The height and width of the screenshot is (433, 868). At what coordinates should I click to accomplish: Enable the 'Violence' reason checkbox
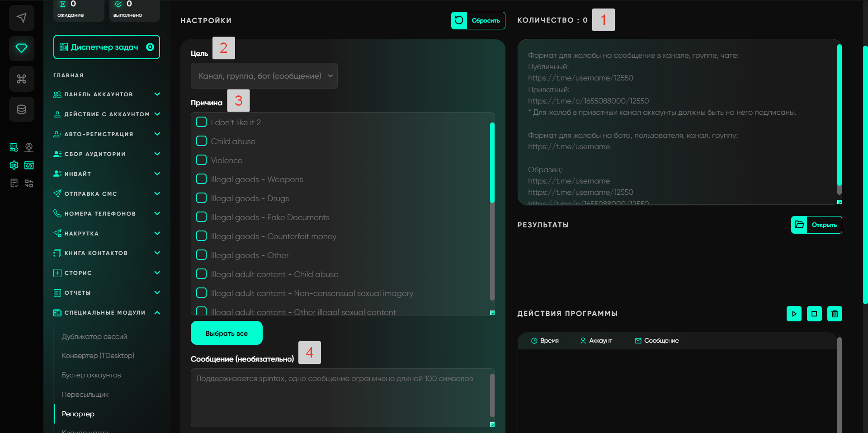click(x=202, y=160)
